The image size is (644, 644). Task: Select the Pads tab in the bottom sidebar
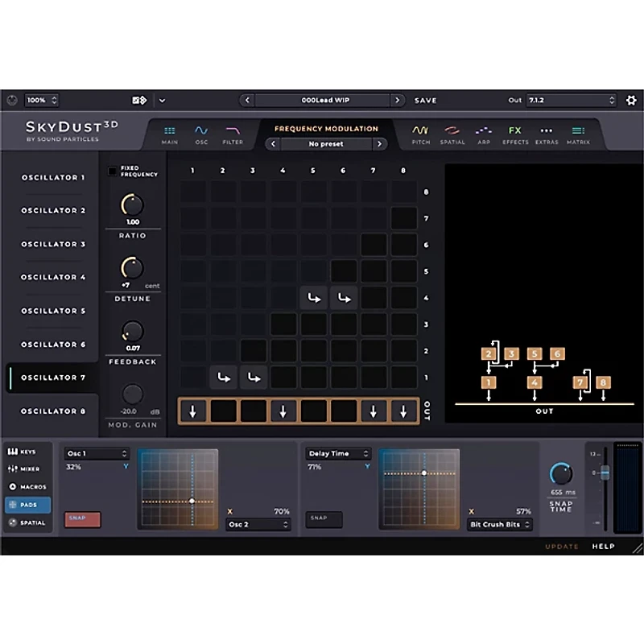[28, 504]
